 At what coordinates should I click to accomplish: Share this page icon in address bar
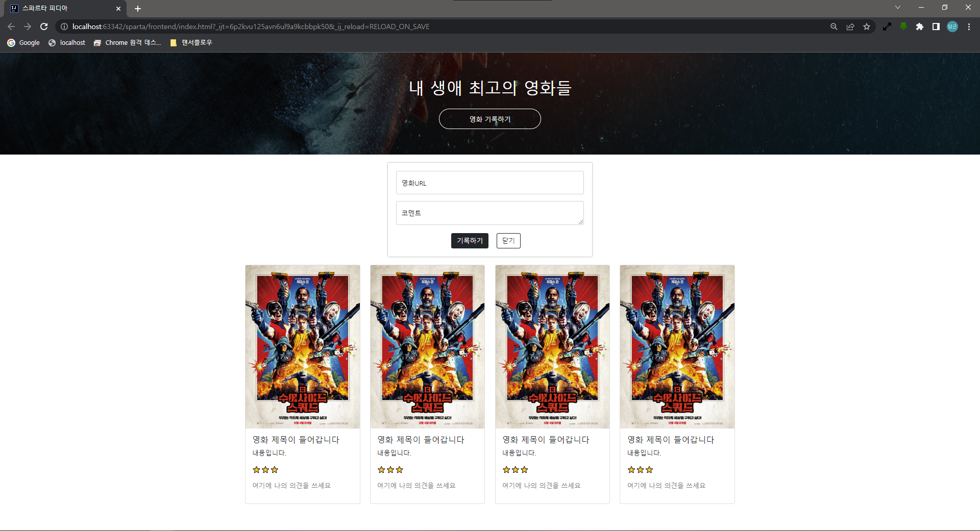pos(850,27)
